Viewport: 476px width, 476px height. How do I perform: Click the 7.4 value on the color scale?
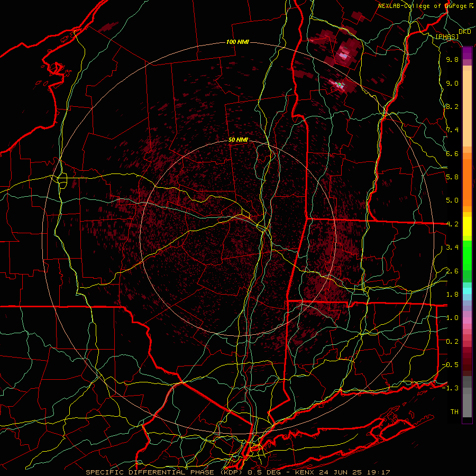(452, 130)
